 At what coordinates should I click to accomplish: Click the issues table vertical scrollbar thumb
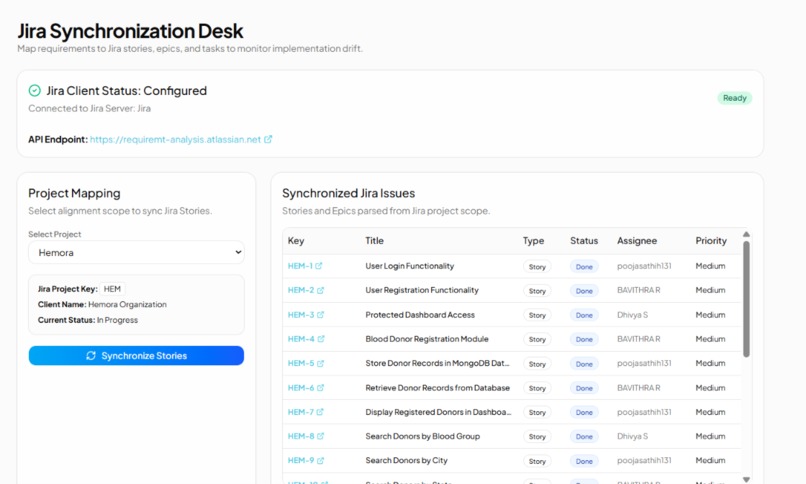tap(746, 299)
